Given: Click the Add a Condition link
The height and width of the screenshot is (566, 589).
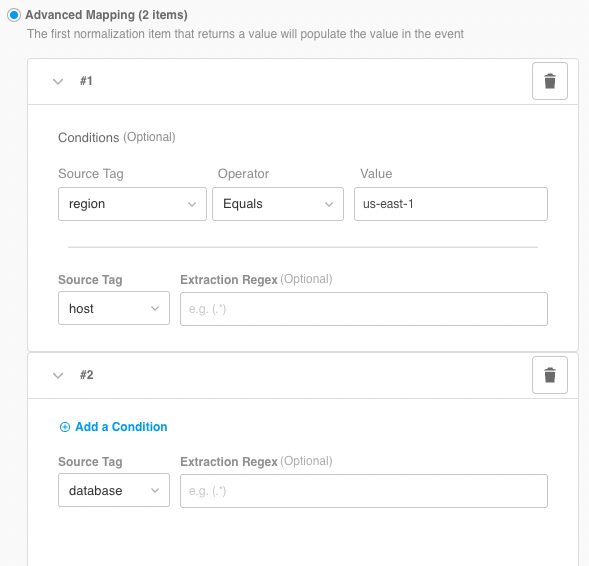Looking at the screenshot, I should 121,427.
